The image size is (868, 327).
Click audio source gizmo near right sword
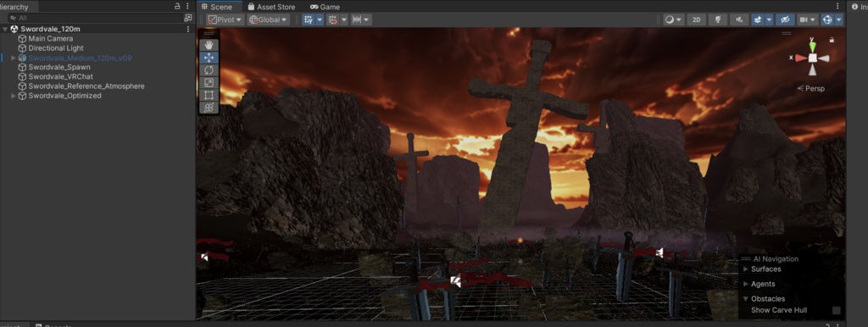click(659, 252)
